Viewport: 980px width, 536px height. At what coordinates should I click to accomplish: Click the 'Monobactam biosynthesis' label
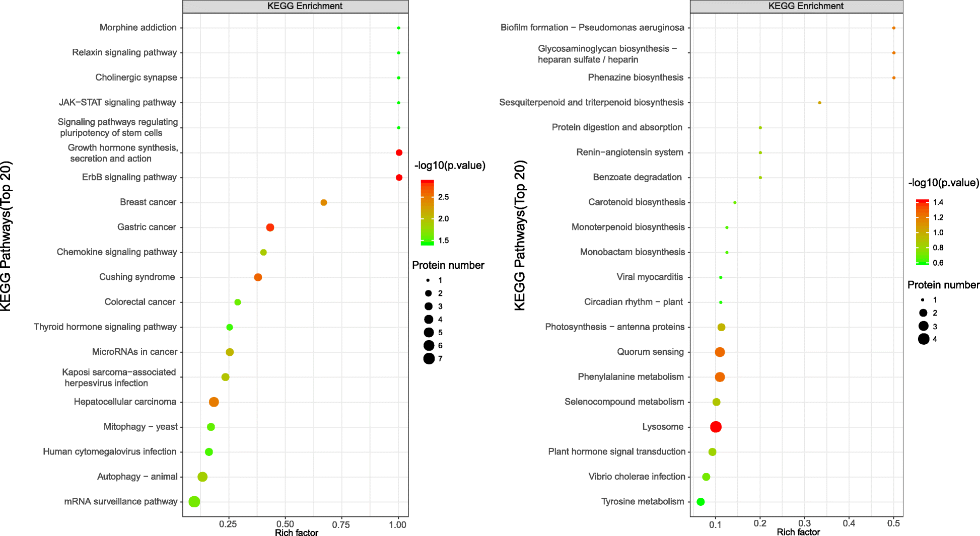pyautogui.click(x=633, y=252)
